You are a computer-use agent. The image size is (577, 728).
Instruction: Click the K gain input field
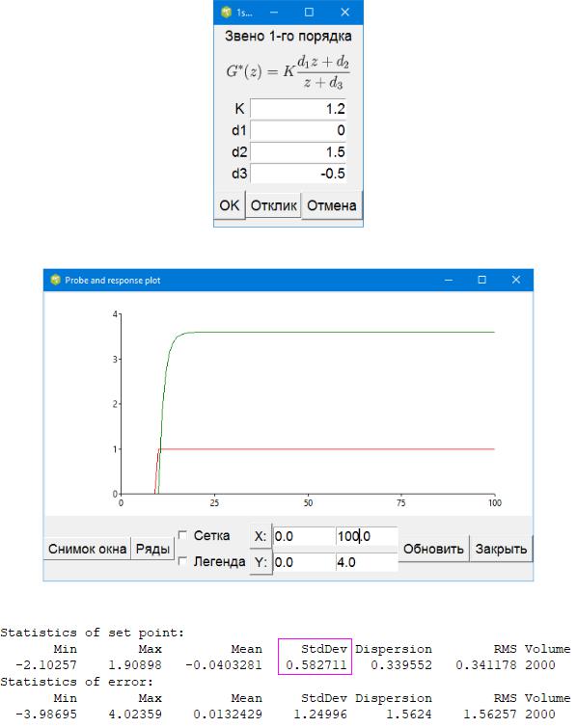pos(298,109)
